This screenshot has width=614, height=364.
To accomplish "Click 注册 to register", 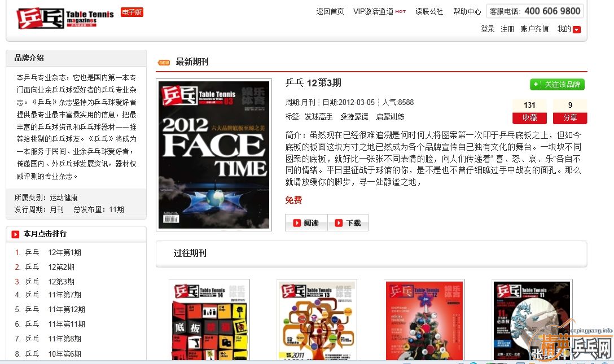I will [507, 29].
